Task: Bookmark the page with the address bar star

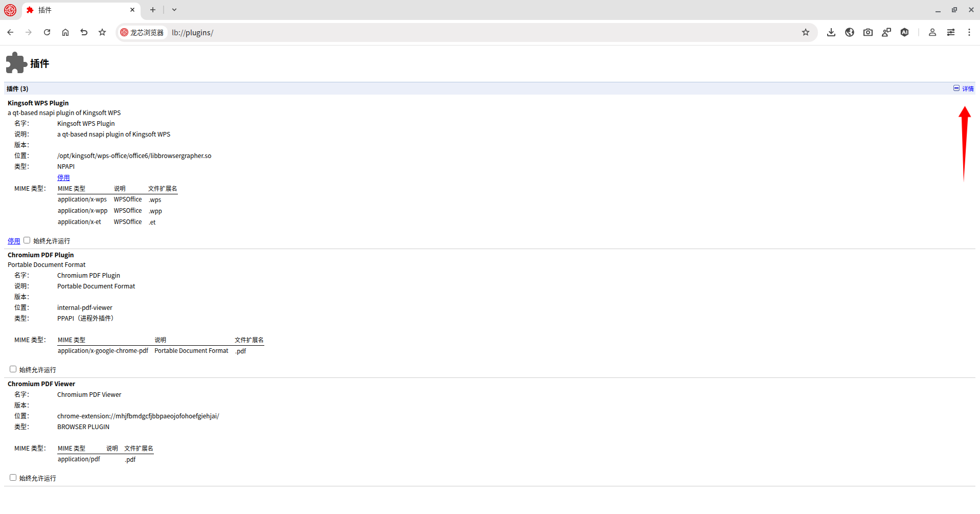Action: click(x=805, y=32)
